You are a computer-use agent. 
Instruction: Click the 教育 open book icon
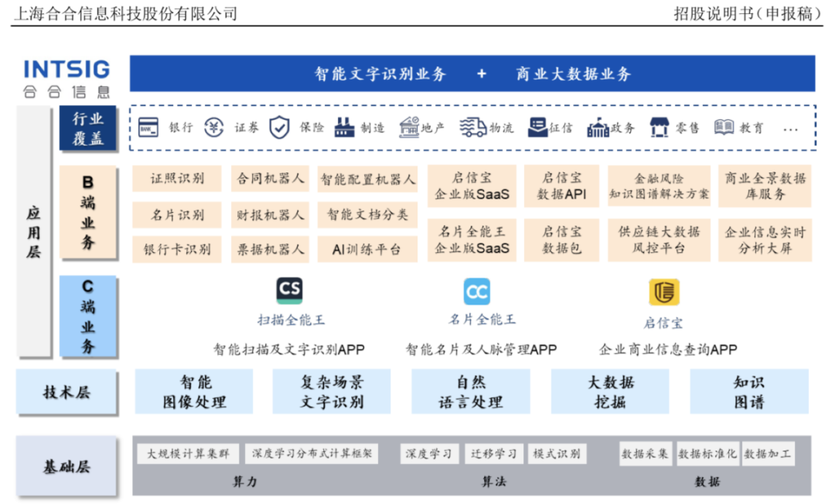tap(724, 128)
